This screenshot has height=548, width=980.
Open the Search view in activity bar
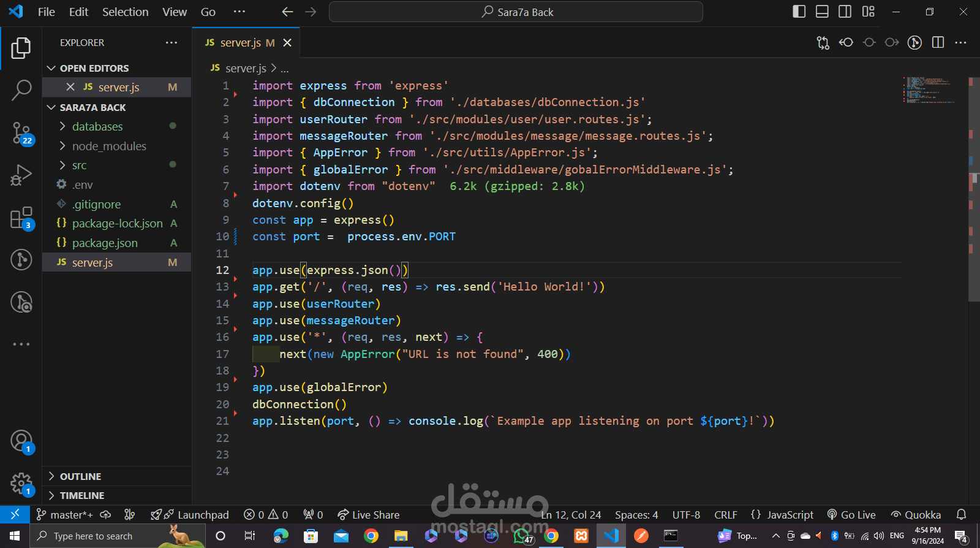point(21,89)
